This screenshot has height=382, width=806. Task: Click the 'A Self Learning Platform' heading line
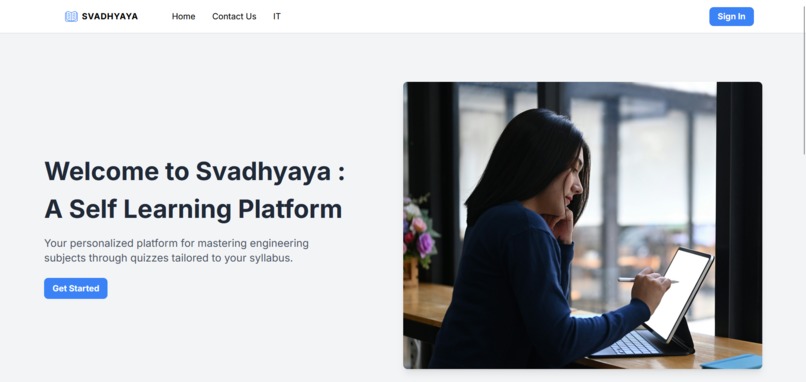pyautogui.click(x=193, y=209)
